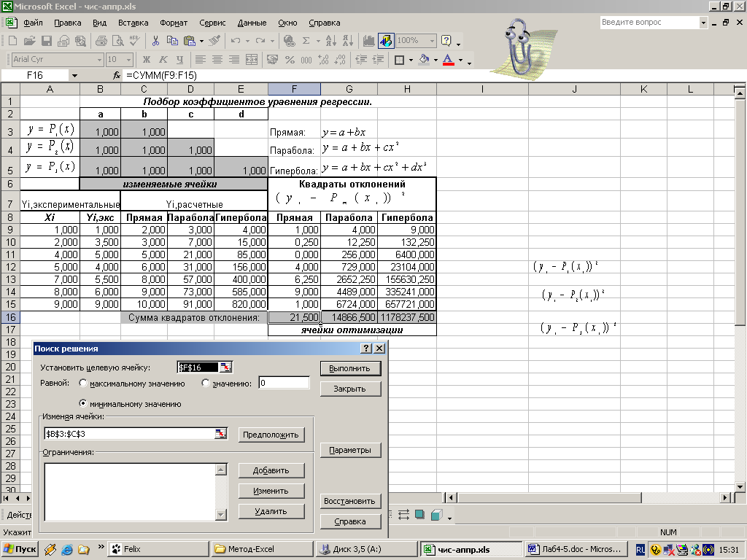
Task: Open the Данные menu
Action: pyautogui.click(x=252, y=23)
